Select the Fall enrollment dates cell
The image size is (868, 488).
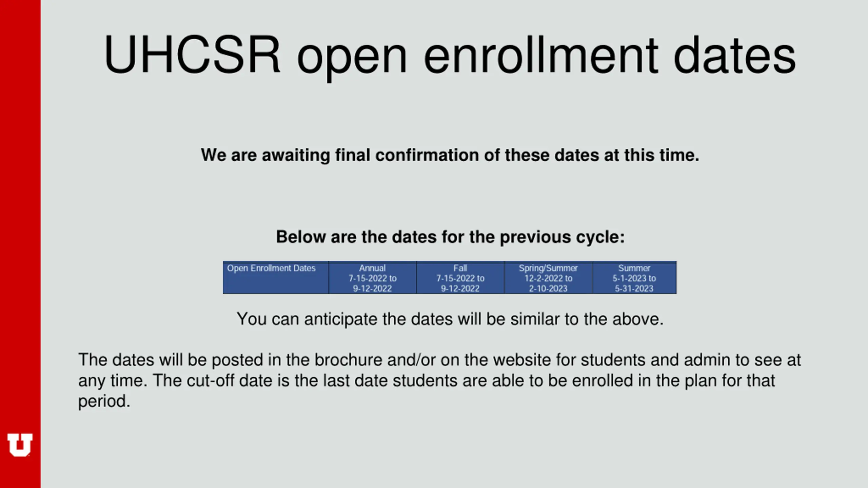coord(460,278)
